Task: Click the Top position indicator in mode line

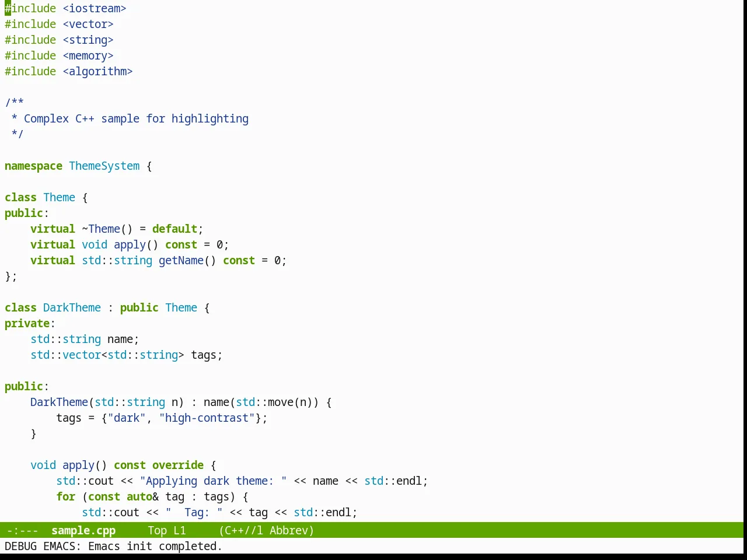Action: [x=158, y=530]
